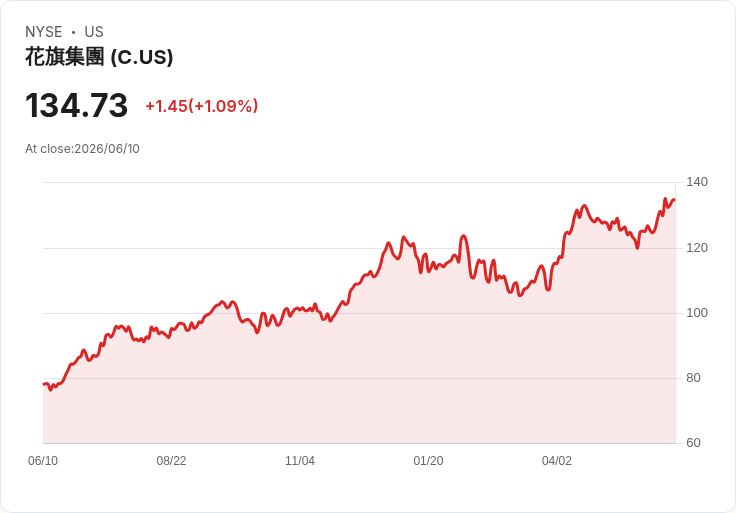Open the 花旗集團 (C.US) stock title
736x513 pixels.
coord(99,57)
